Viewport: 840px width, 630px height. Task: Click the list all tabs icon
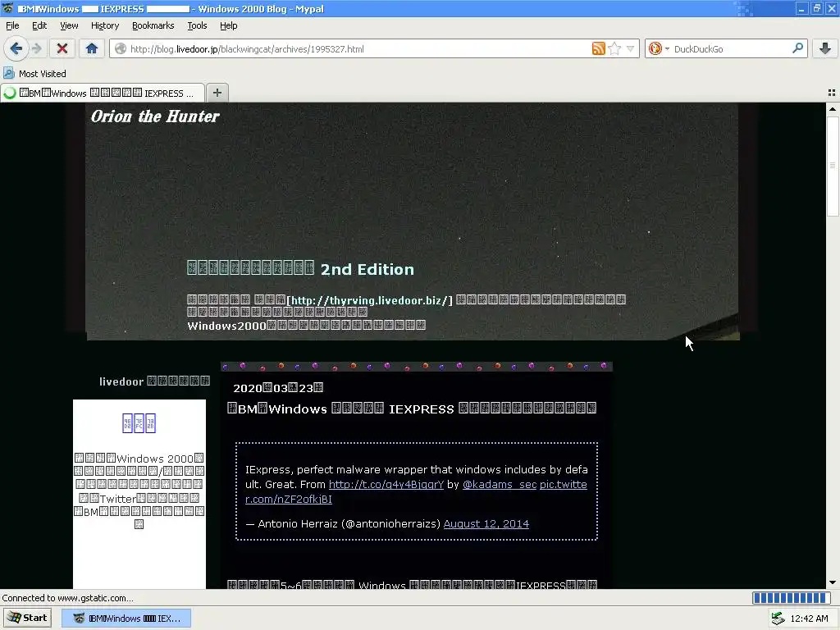[x=832, y=93]
